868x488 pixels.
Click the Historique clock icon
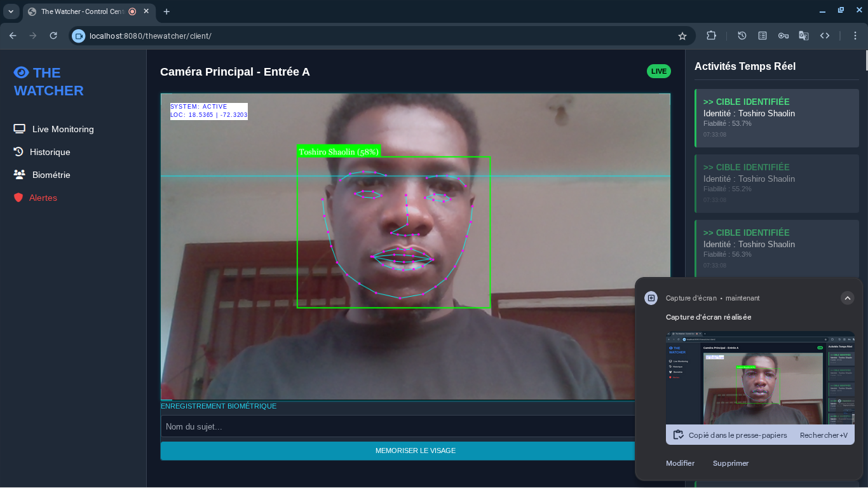[x=18, y=152]
